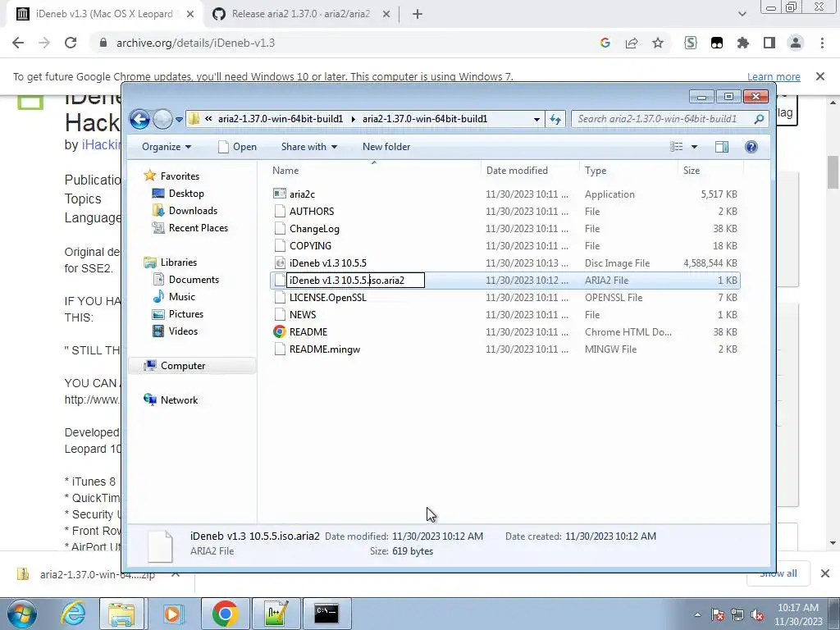Go back in Chrome
The height and width of the screenshot is (630, 840).
(18, 43)
